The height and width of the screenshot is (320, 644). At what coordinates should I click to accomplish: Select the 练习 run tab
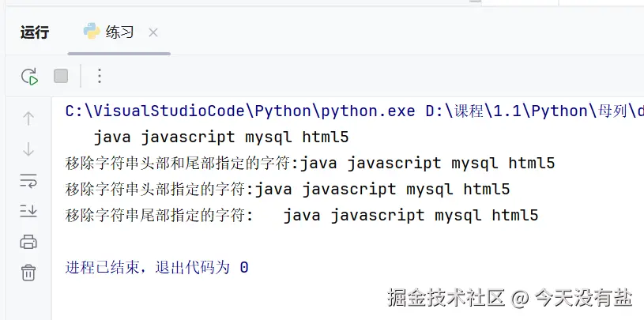pos(119,32)
